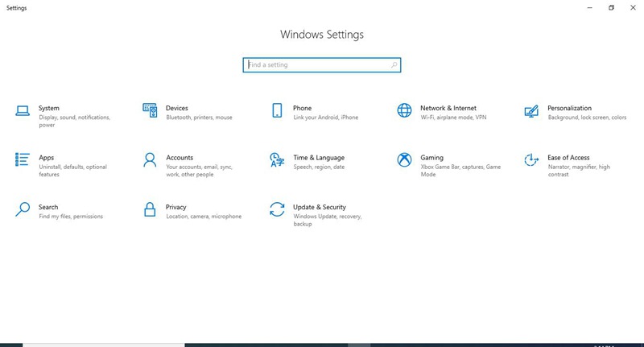Click 'Bluetooth, printers, mouse' description
Screen dimensions: 644x347
click(199, 118)
